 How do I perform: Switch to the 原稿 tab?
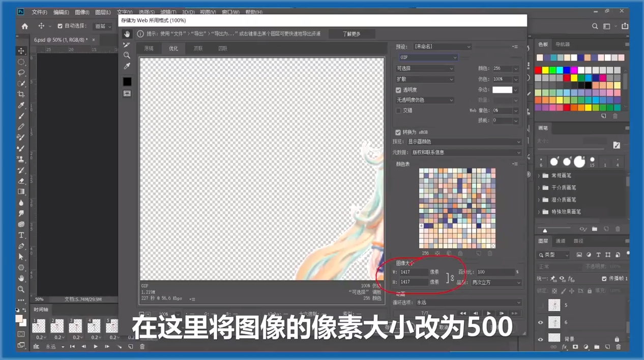(x=149, y=49)
